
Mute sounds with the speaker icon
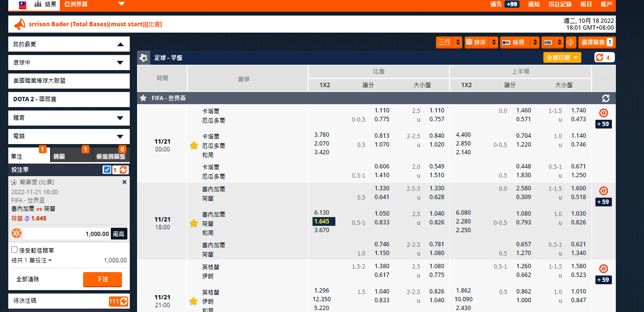[571, 42]
